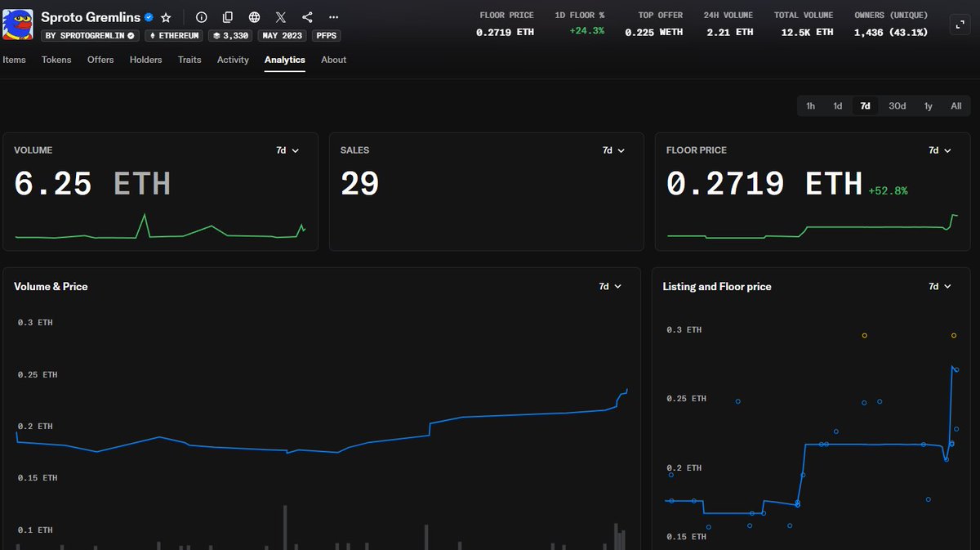This screenshot has width=980, height=550.
Task: Click the +24.3% 1D floor change value
Action: [587, 31]
